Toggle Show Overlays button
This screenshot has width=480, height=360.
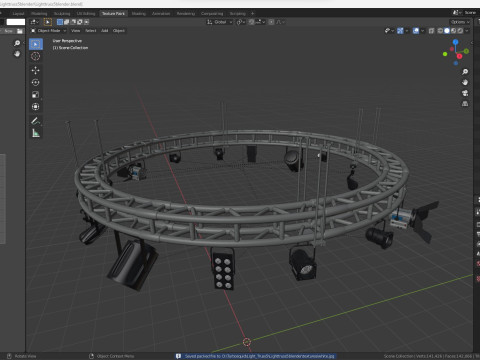click(x=416, y=31)
